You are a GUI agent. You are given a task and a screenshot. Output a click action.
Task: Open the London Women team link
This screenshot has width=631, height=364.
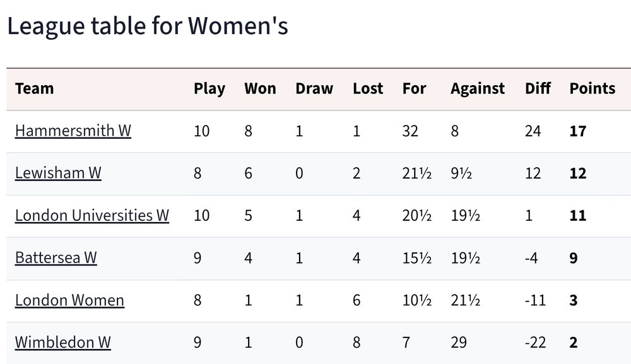click(x=69, y=300)
